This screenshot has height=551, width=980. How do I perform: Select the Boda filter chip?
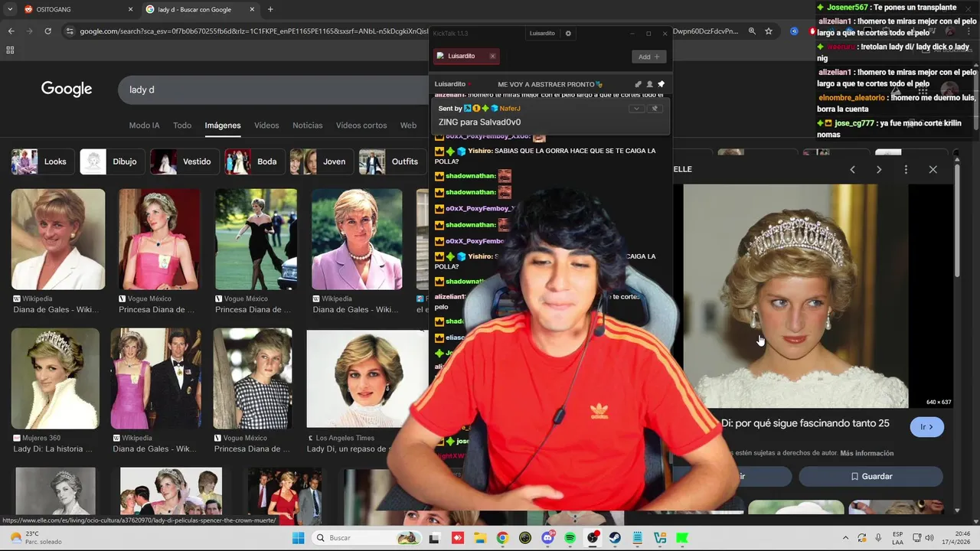pyautogui.click(x=253, y=161)
